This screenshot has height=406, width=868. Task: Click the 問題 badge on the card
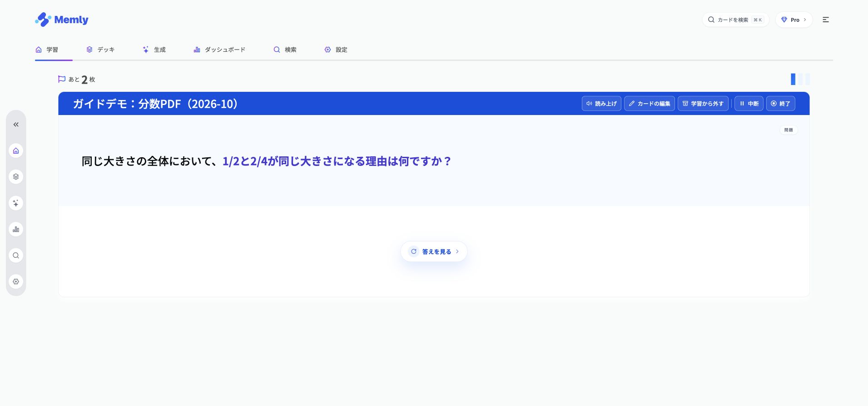pos(789,130)
